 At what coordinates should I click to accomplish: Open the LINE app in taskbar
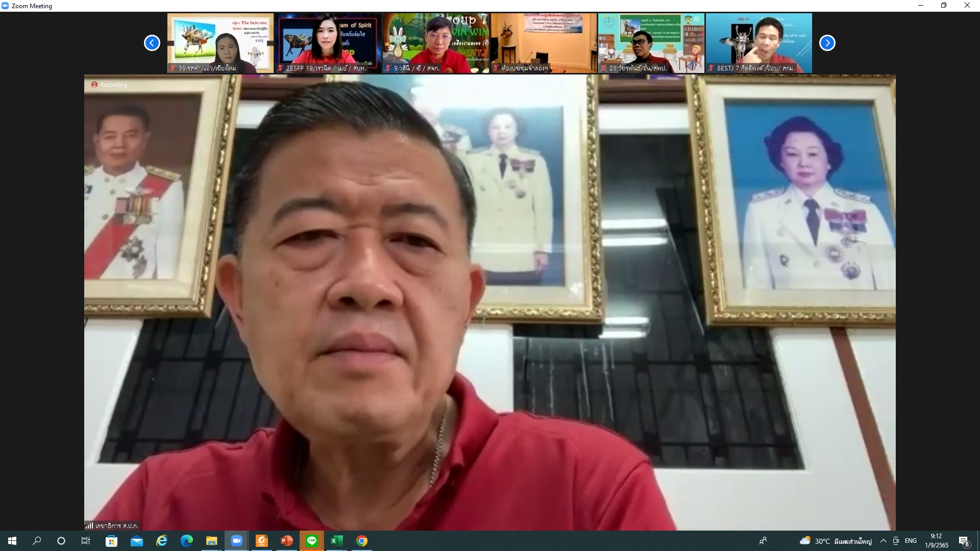click(x=311, y=541)
